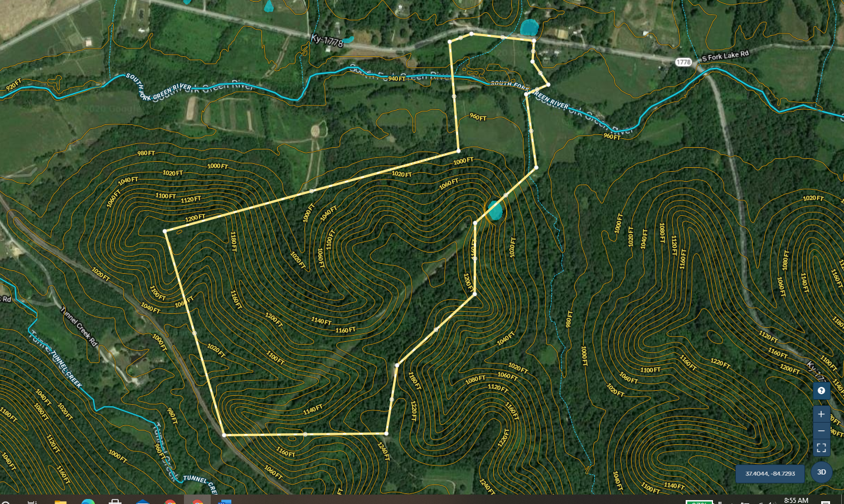Screen dimensions: 844x504
Task: Open the map help question mark button
Action: [x=821, y=391]
